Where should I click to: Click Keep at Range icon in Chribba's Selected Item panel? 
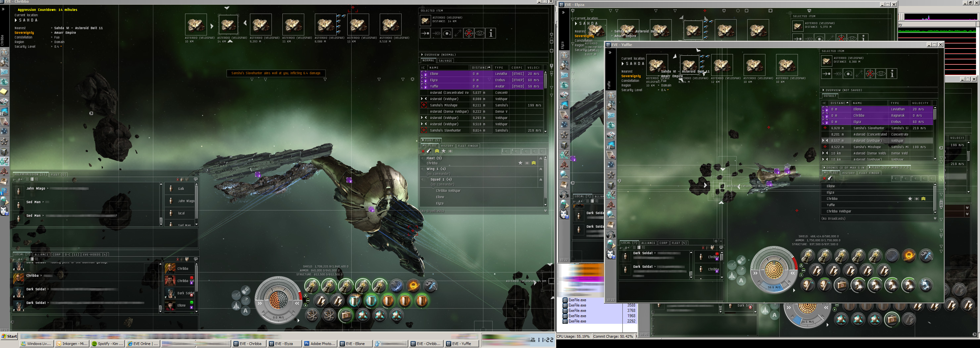click(458, 33)
